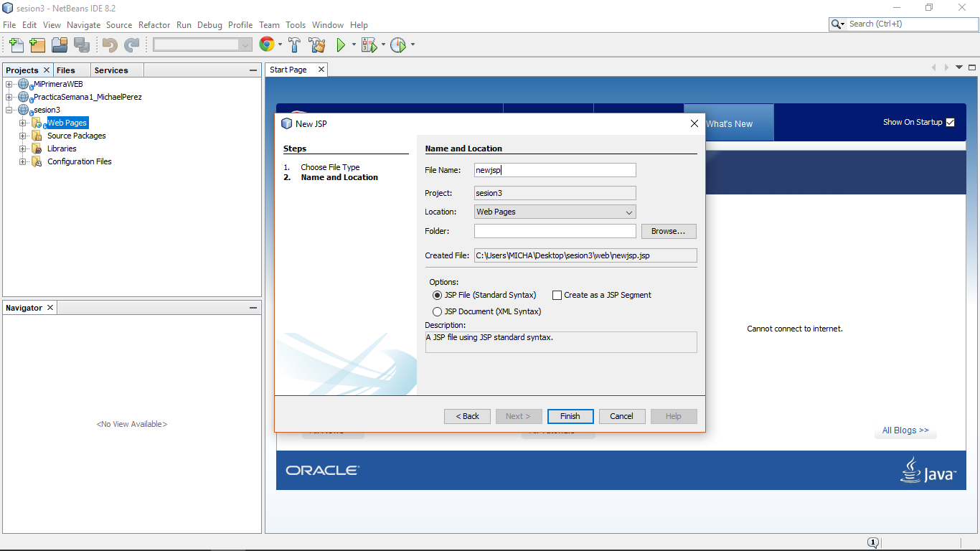Click the Redo toolbar icon

132,45
